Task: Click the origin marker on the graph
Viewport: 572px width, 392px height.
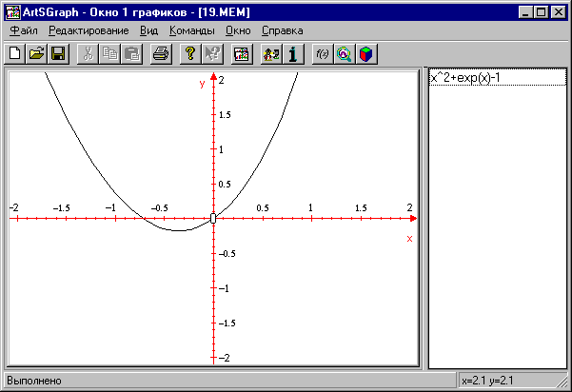Action: click(x=213, y=219)
